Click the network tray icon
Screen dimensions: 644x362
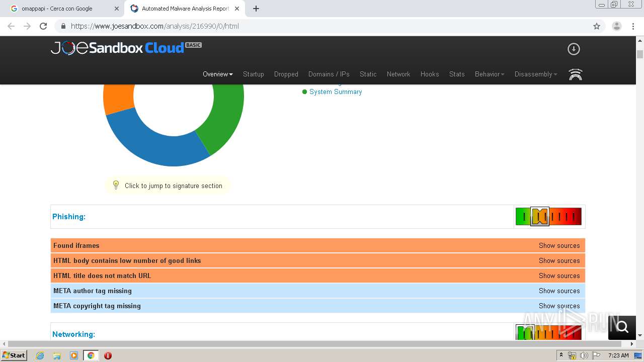[572, 355]
